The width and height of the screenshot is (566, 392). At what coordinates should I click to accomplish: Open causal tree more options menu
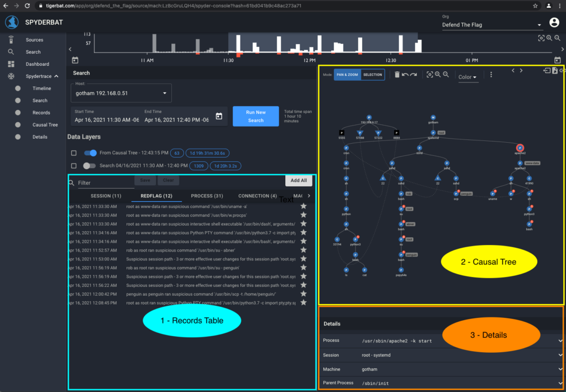point(491,75)
